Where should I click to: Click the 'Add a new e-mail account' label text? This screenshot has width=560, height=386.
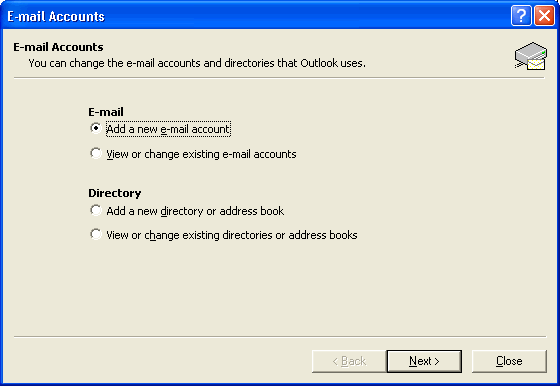(x=168, y=129)
